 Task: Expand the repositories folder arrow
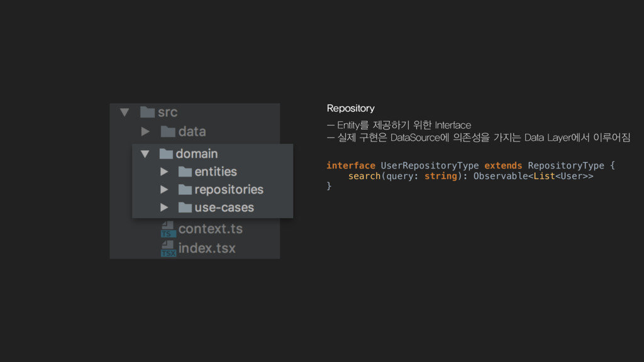coord(164,190)
